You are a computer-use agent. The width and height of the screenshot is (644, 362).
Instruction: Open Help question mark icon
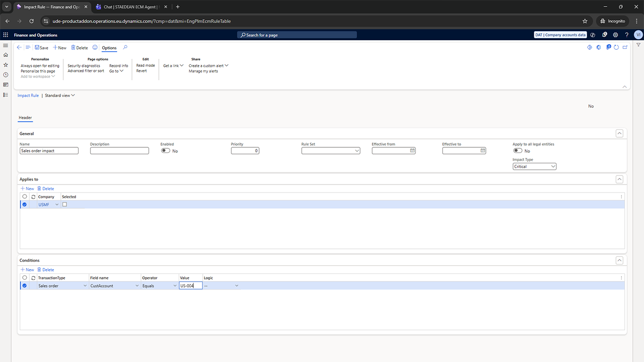point(626,35)
